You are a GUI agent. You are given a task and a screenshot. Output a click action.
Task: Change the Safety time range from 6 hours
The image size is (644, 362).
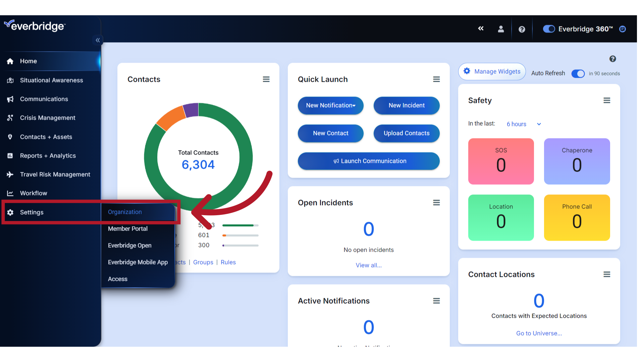(523, 124)
